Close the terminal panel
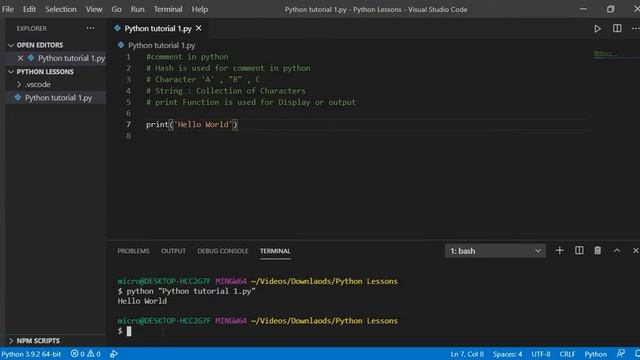This screenshot has height=360, width=640. tap(636, 251)
